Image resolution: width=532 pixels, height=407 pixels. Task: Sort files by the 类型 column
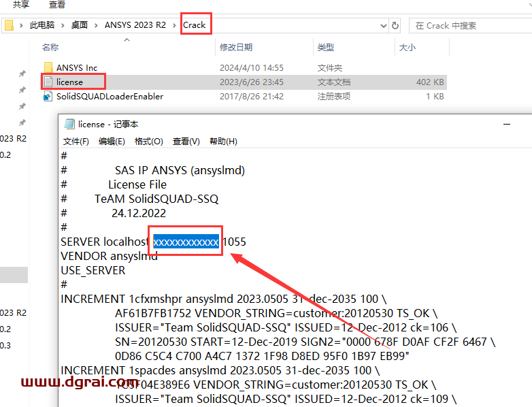pos(326,48)
